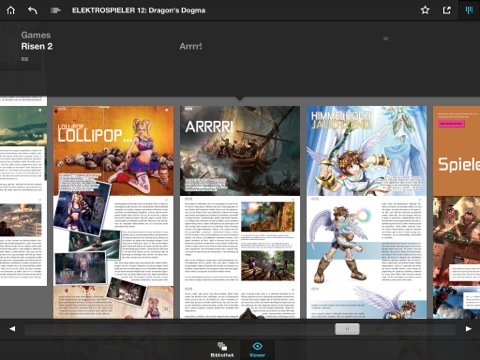480x360 pixels.
Task: Click the page track left of handle
Action: (x=179, y=329)
